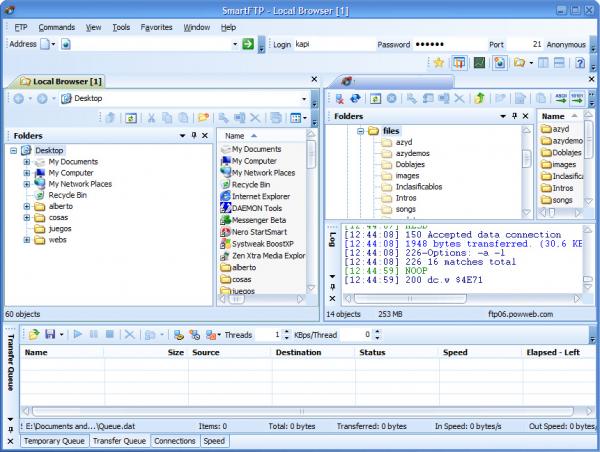
Task: Click the Login input field
Action: [334, 44]
